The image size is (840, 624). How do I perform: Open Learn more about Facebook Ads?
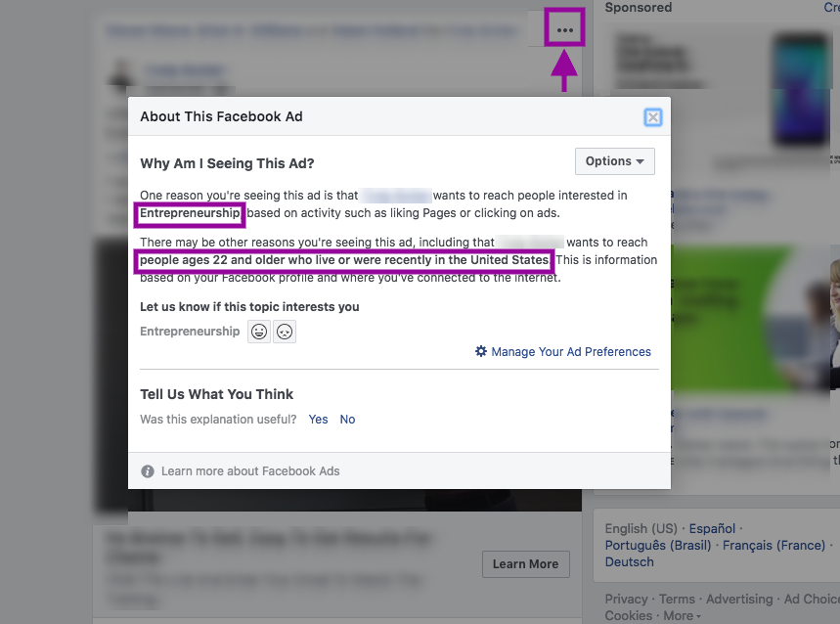coord(250,471)
